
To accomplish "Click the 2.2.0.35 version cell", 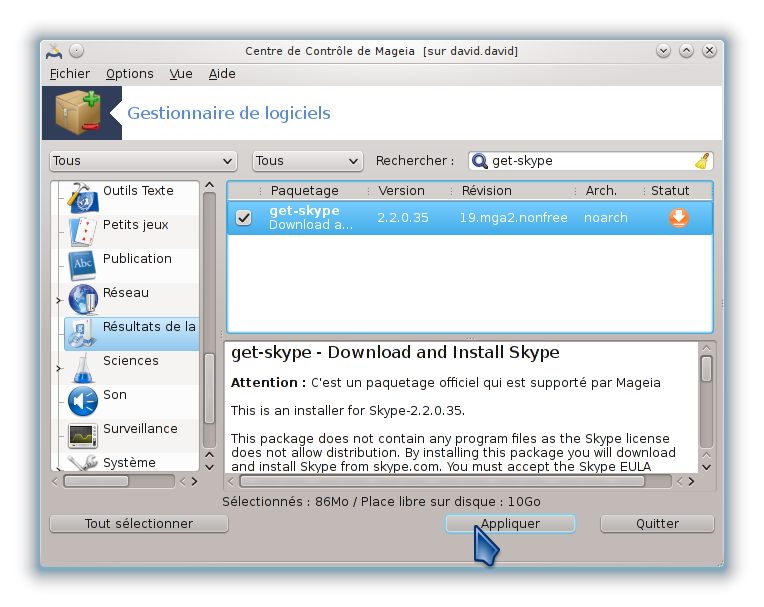I will coord(402,218).
